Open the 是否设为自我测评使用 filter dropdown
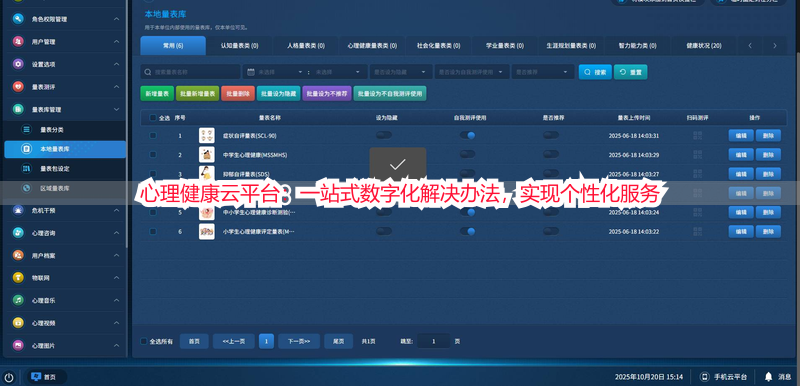This screenshot has width=800, height=386. click(x=471, y=72)
